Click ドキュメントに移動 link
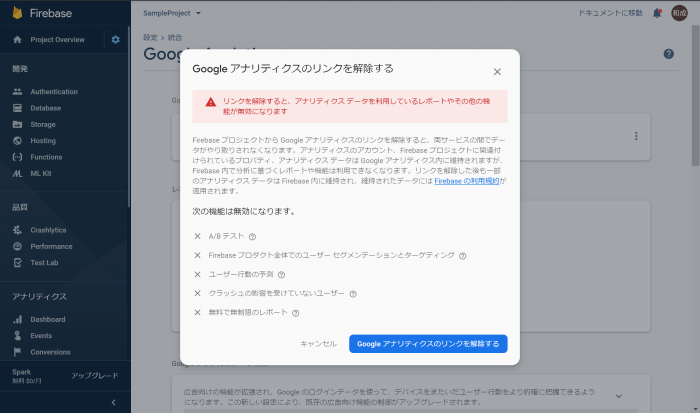The width and height of the screenshot is (700, 413). click(611, 13)
